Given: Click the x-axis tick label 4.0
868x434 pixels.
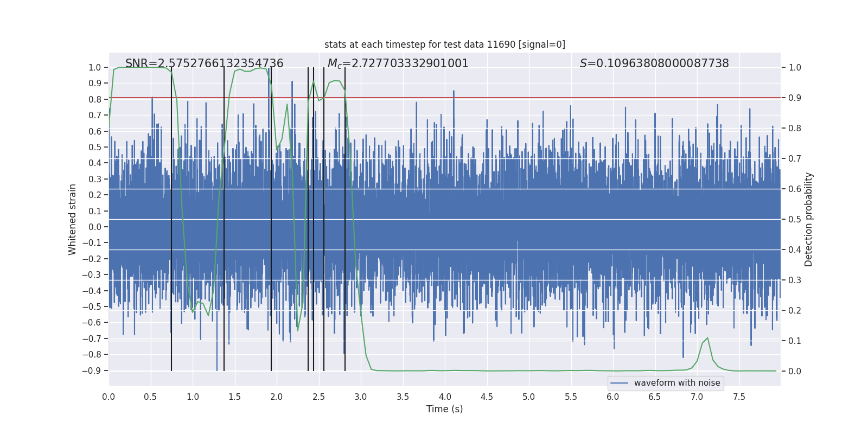Looking at the screenshot, I should pos(445,397).
